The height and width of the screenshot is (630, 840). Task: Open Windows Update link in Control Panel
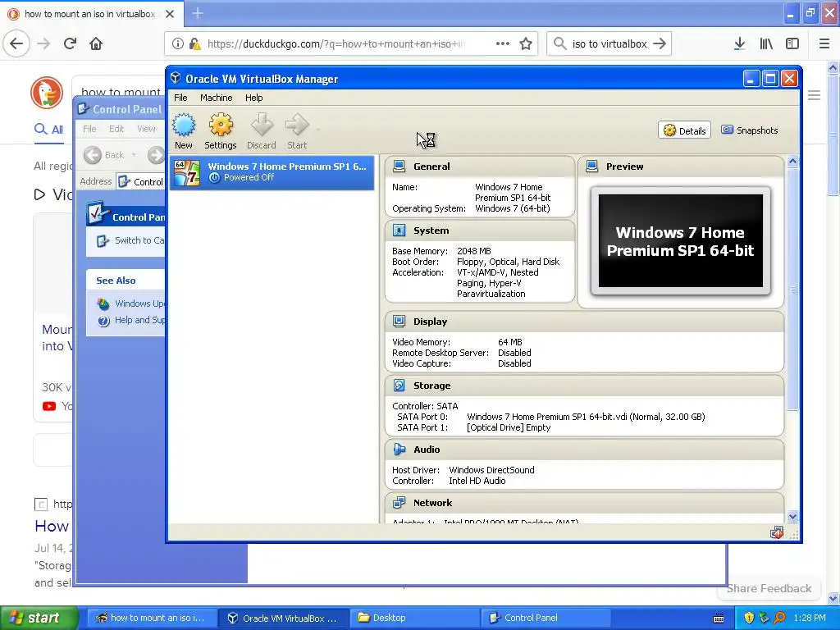(132, 304)
